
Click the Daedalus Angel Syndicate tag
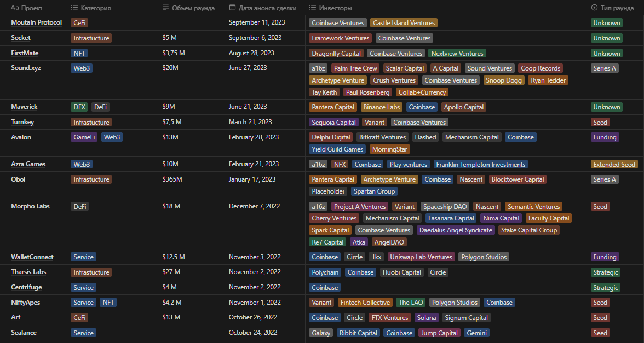(x=456, y=230)
